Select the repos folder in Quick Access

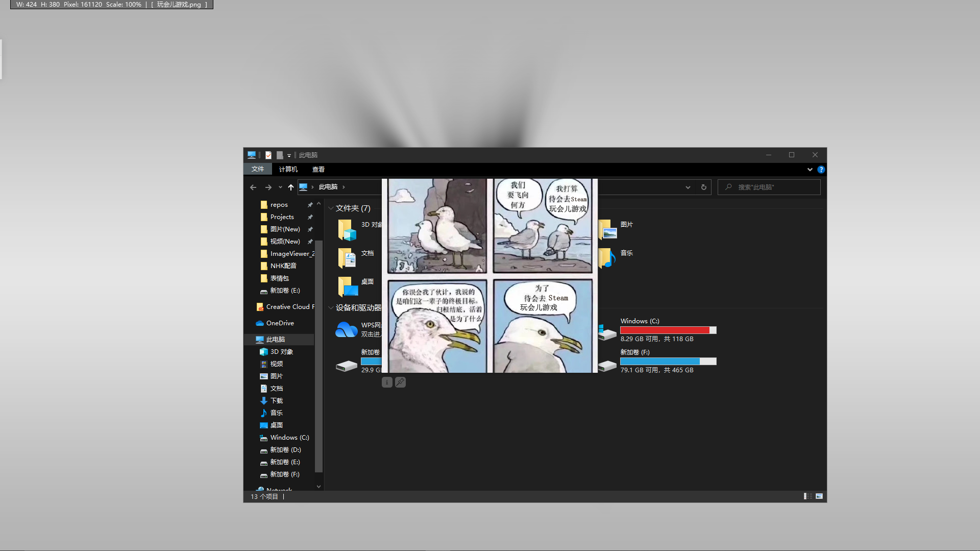(x=279, y=205)
